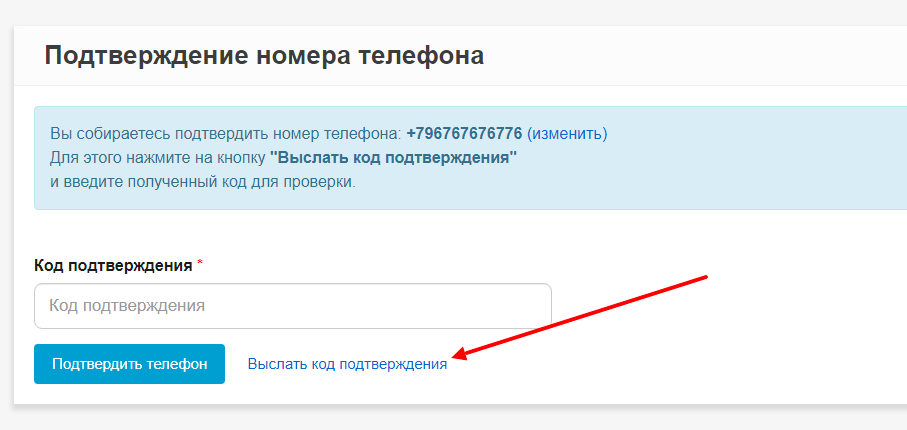The width and height of the screenshot is (907, 430).
Task: Click the "изменить" link beside the phone number
Action: tap(567, 134)
